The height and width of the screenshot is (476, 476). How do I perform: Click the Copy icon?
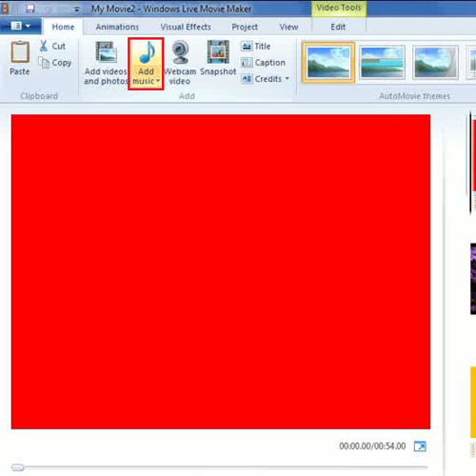(44, 63)
